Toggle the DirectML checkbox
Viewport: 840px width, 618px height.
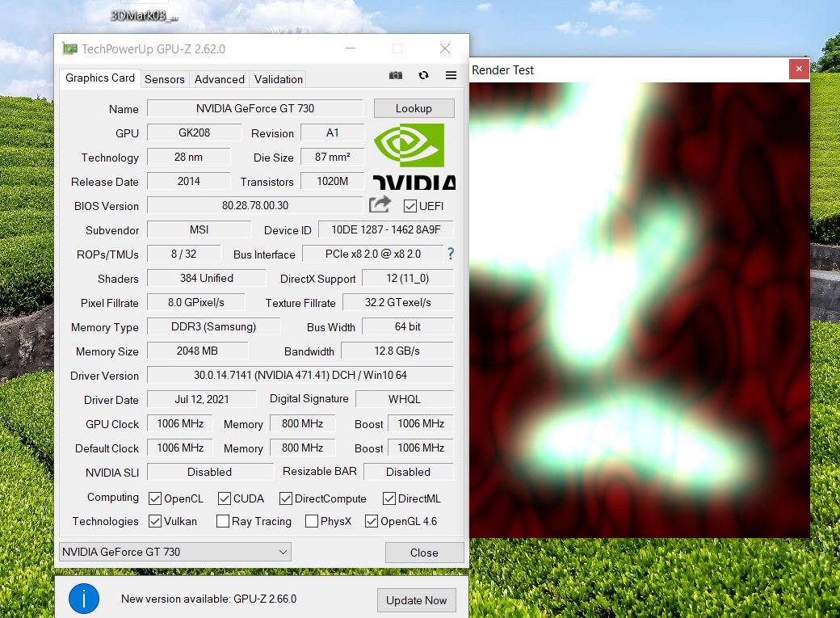click(389, 498)
